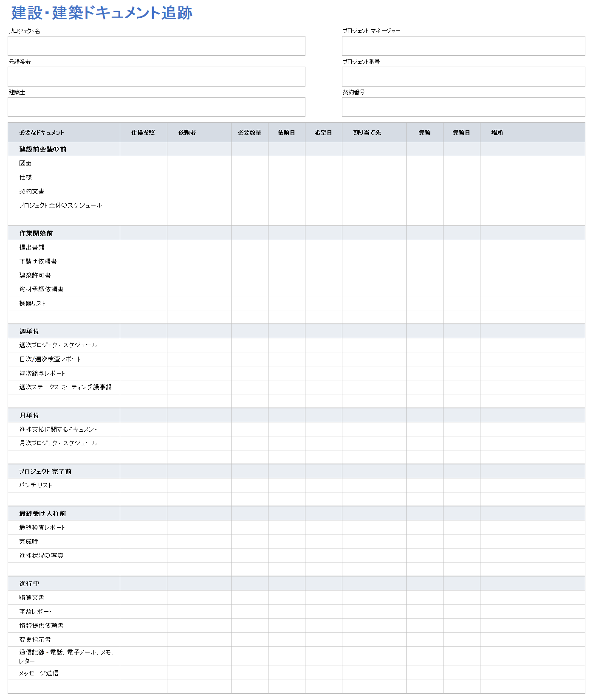Select the 依頼者 column header
The width and height of the screenshot is (593, 700).
[x=199, y=132]
